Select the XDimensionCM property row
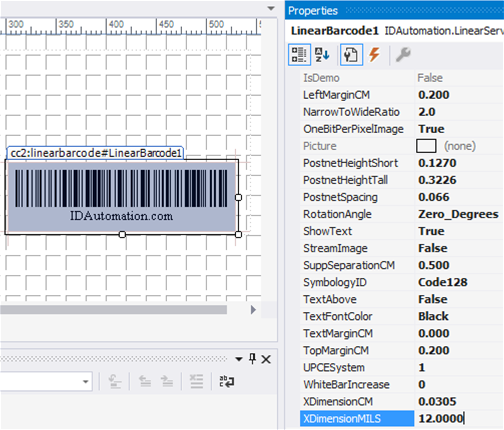 coord(402,402)
